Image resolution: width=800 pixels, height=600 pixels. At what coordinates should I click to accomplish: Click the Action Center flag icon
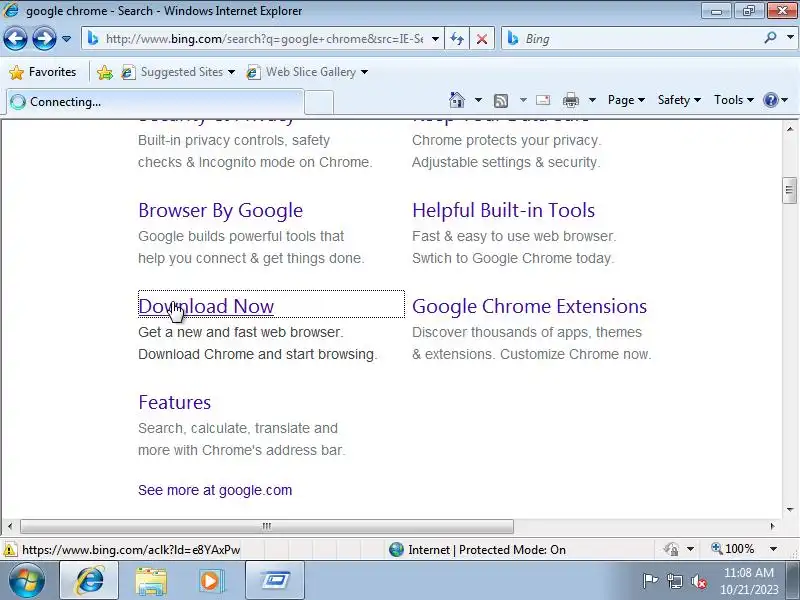[x=650, y=581]
